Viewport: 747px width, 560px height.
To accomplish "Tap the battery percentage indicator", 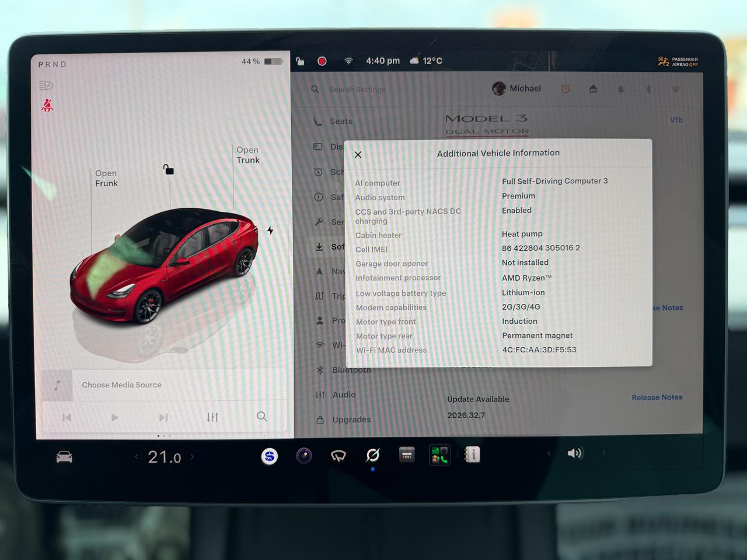I will coord(262,61).
